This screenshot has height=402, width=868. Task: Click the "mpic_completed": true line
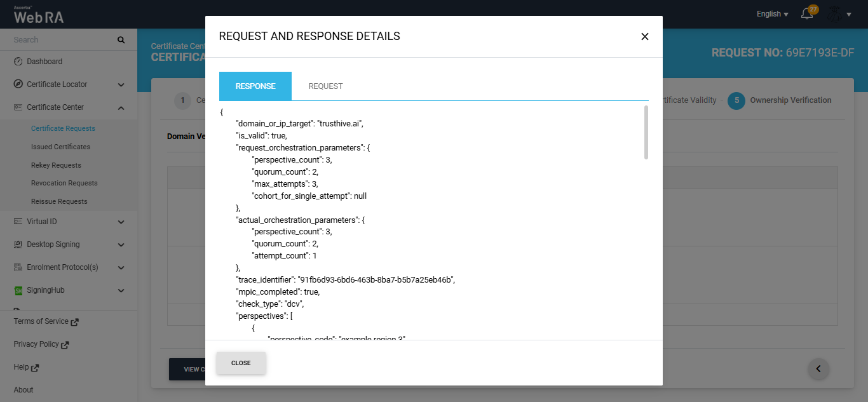[x=278, y=292]
